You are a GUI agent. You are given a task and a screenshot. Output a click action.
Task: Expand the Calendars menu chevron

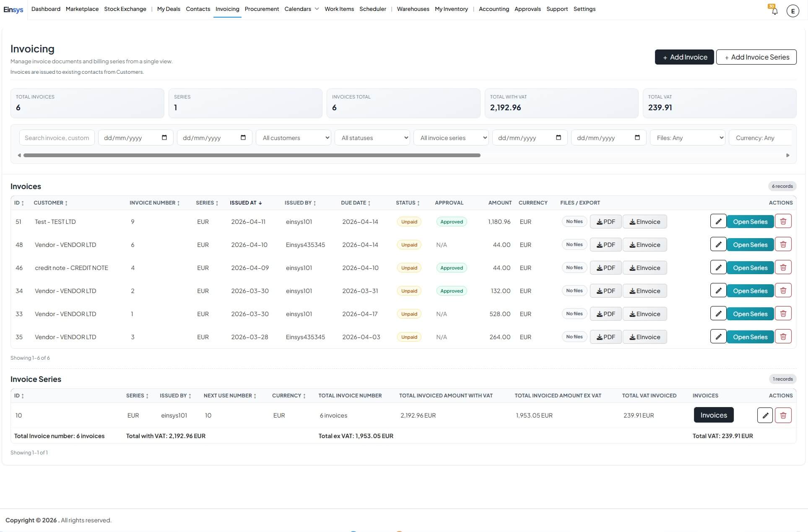coord(317,9)
